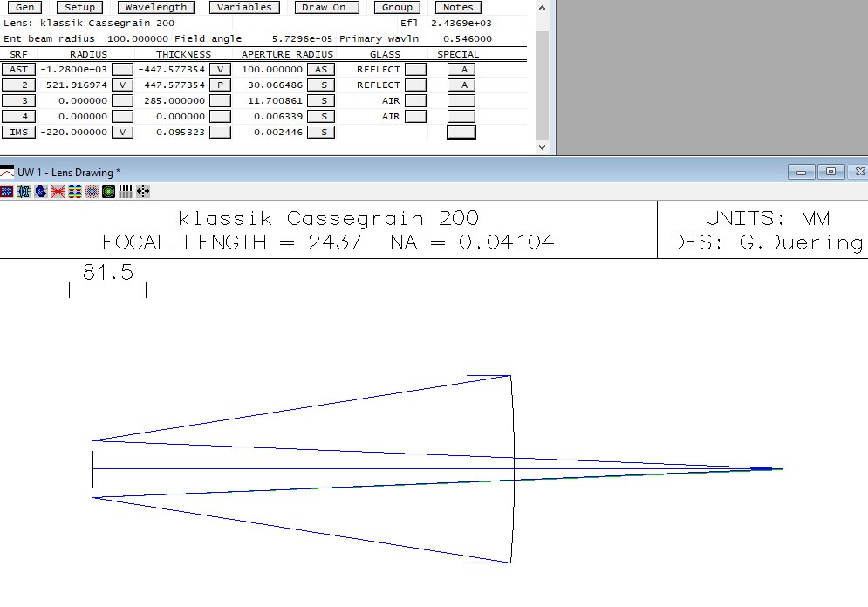Viewport: 868px width, 607px height.
Task: Open thickness V options for AST row
Action: point(221,69)
